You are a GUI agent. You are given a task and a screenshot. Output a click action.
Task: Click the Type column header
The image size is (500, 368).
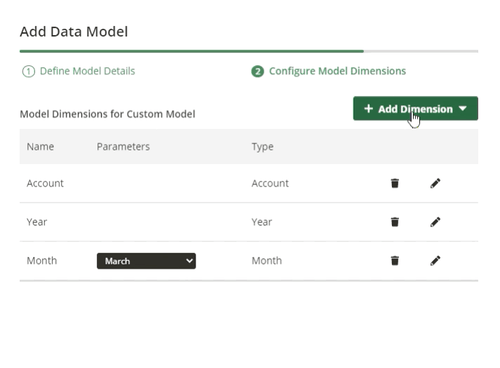[263, 147]
